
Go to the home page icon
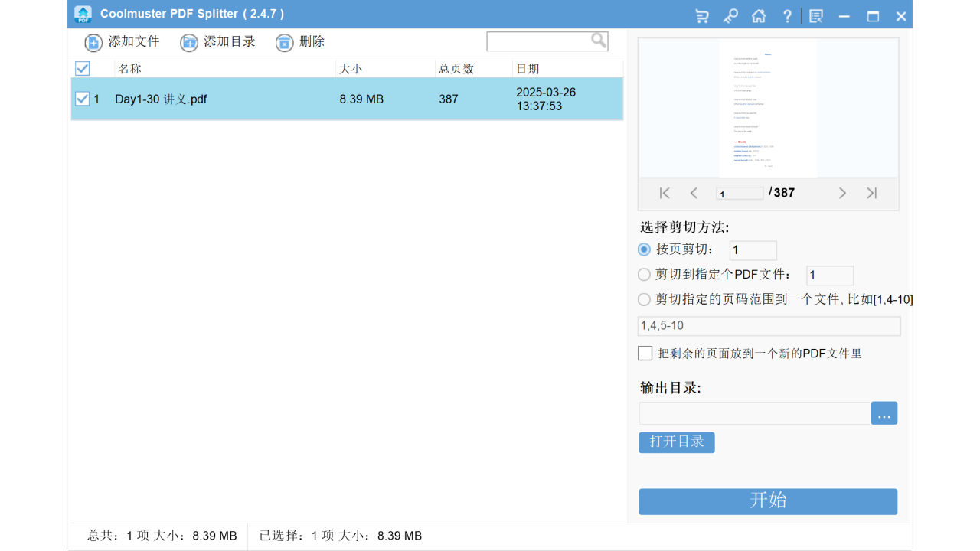click(x=759, y=16)
